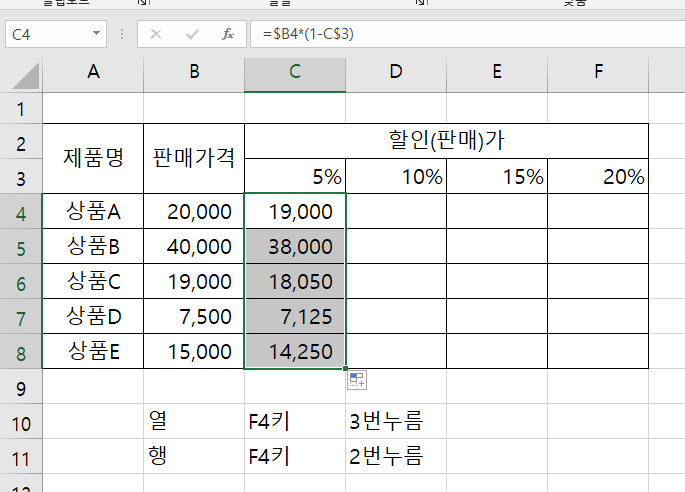Select the row 4 header

click(x=21, y=213)
